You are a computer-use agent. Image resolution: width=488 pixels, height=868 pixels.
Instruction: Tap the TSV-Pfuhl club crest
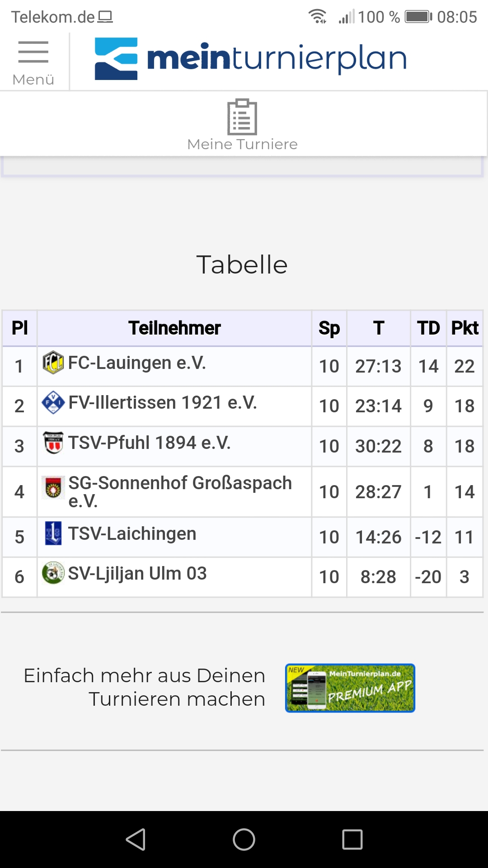pyautogui.click(x=53, y=443)
